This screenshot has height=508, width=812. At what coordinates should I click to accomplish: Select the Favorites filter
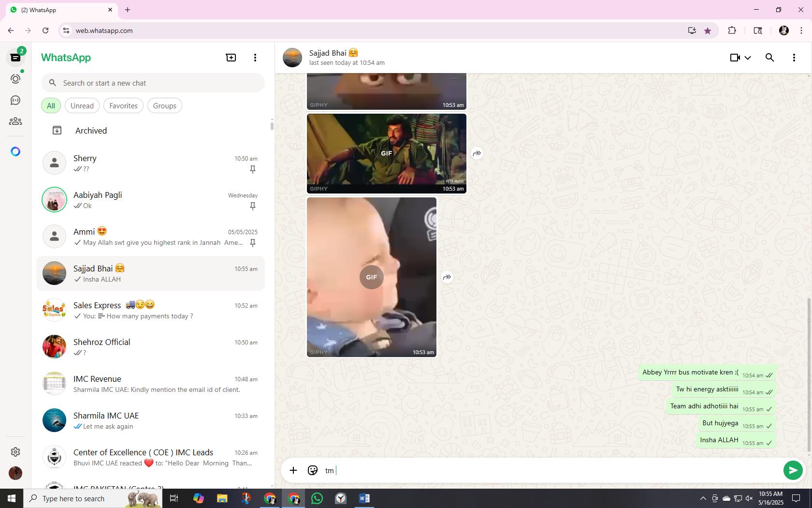click(123, 106)
